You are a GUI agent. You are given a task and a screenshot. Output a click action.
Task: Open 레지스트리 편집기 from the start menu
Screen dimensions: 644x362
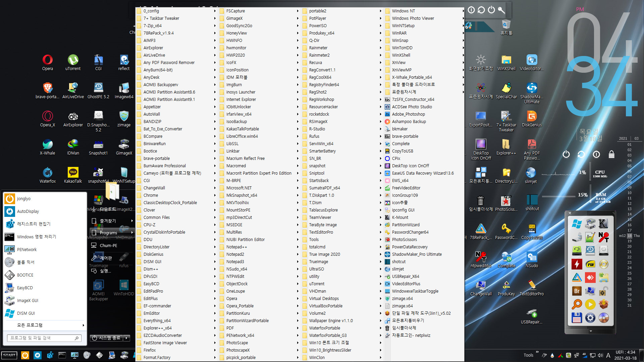pyautogui.click(x=45, y=224)
